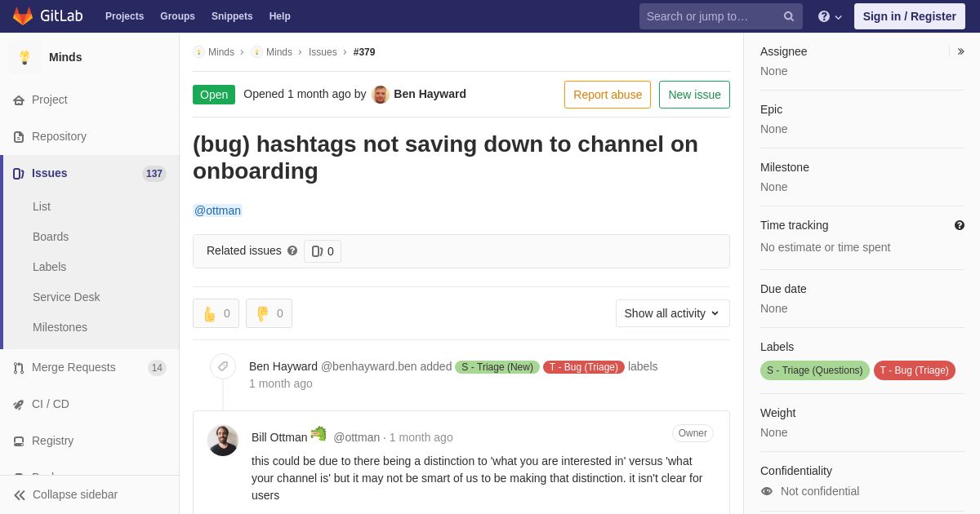This screenshot has height=514, width=980.
Task: Click the T - Bug (Triage) sidebar label
Action: (915, 370)
